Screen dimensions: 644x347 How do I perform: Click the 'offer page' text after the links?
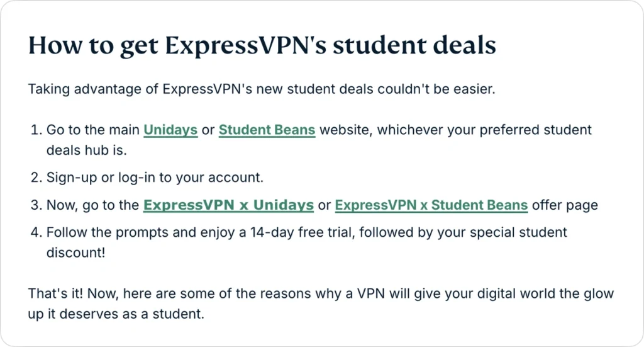(565, 205)
